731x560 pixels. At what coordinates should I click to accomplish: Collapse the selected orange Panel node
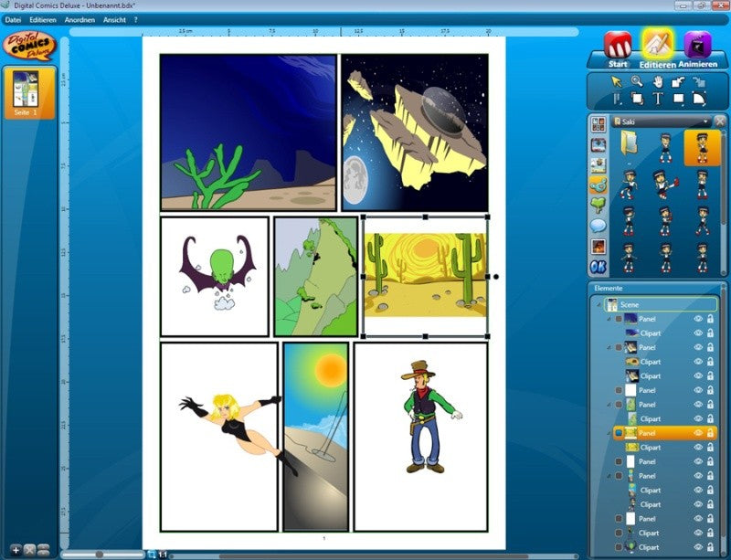609,433
